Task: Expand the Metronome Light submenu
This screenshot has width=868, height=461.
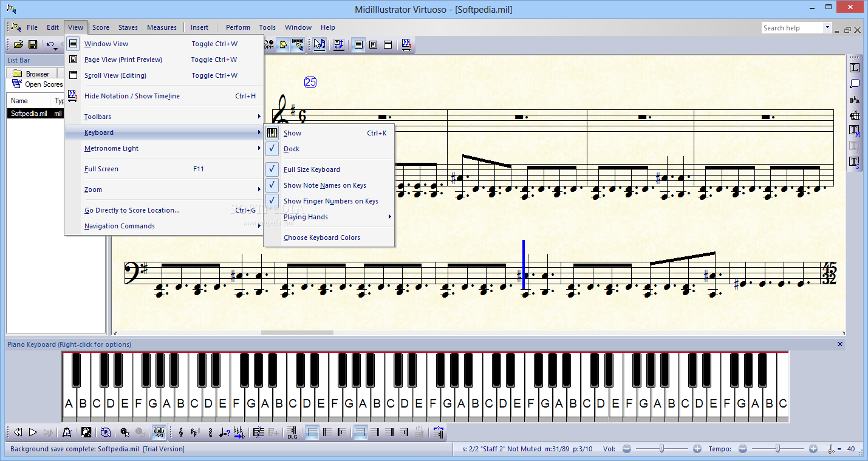Action: coord(164,148)
